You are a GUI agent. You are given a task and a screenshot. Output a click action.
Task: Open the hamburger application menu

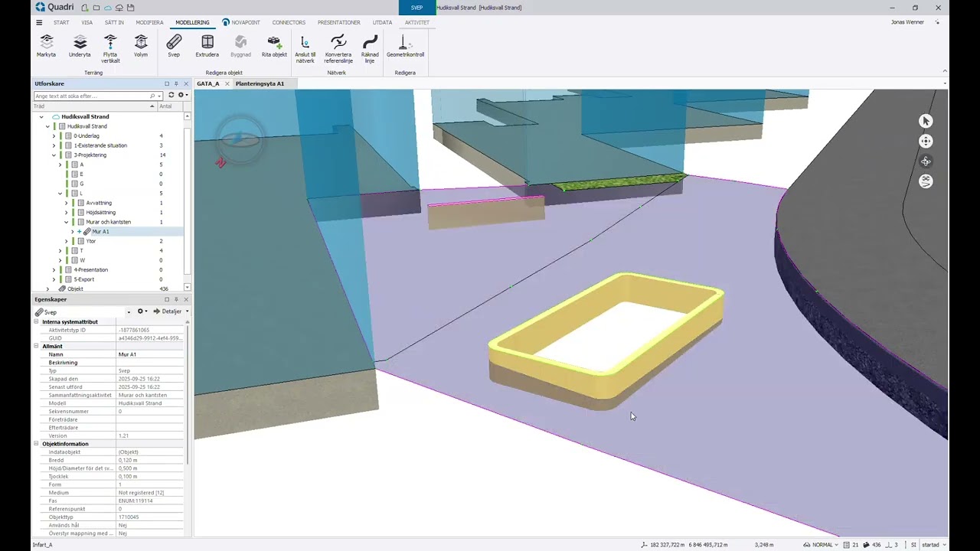pos(39,22)
